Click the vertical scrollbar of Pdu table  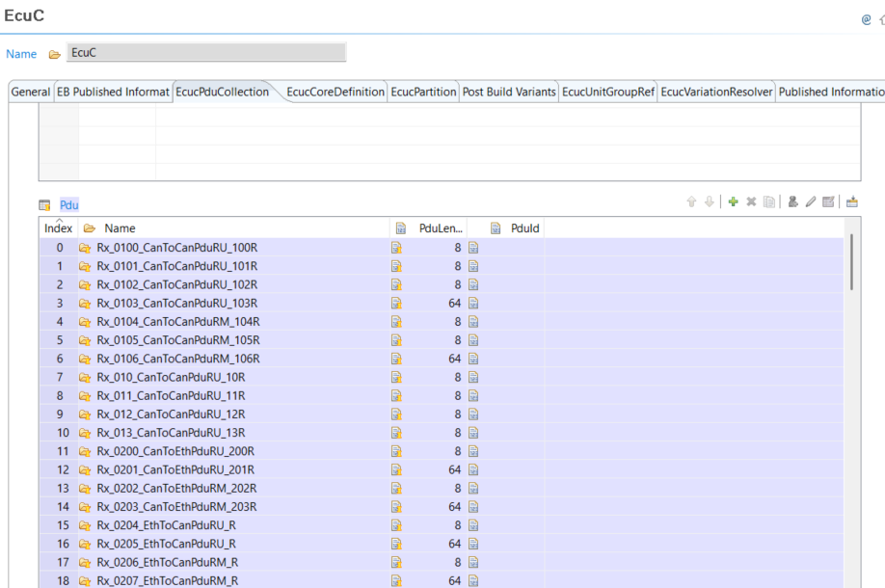(851, 260)
